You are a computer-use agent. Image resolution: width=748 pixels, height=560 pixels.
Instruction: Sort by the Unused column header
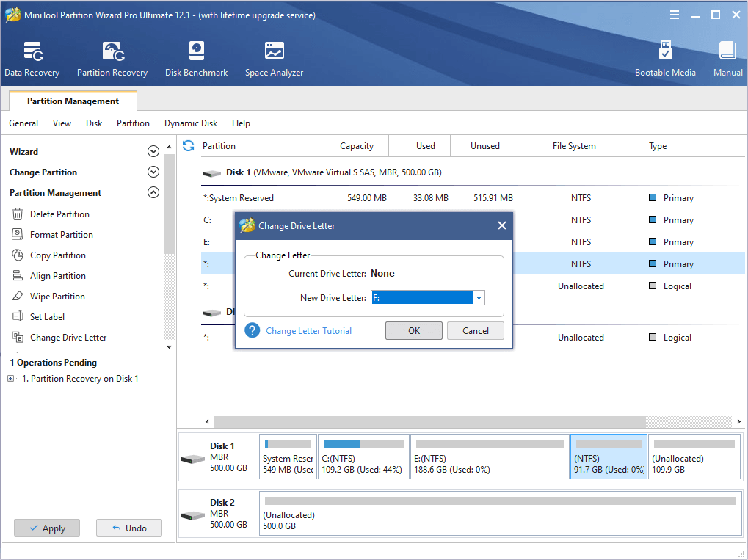coord(483,146)
